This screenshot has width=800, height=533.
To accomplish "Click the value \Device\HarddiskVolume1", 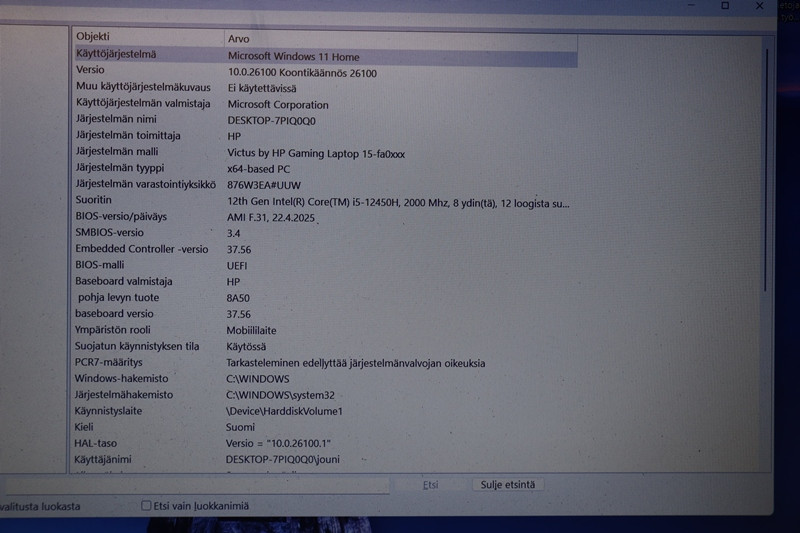I will (x=284, y=411).
